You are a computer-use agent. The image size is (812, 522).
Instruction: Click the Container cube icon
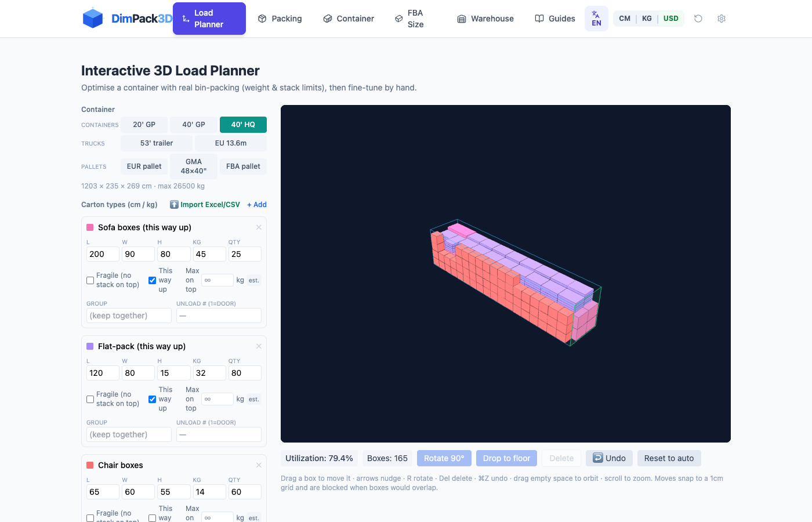(328, 19)
